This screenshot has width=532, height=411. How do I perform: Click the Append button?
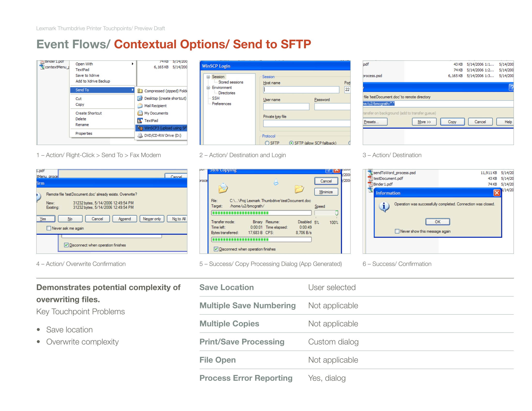(x=125, y=219)
